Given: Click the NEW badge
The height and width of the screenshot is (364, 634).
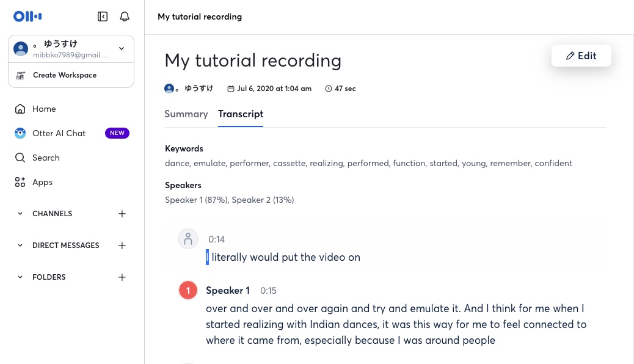Looking at the screenshot, I should 117,133.
